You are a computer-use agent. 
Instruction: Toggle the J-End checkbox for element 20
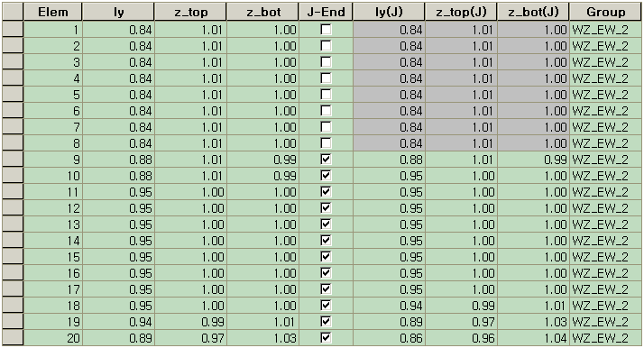point(326,338)
